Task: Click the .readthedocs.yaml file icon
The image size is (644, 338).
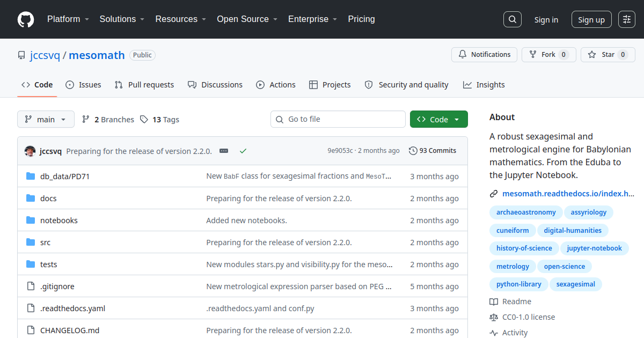Action: pyautogui.click(x=31, y=308)
